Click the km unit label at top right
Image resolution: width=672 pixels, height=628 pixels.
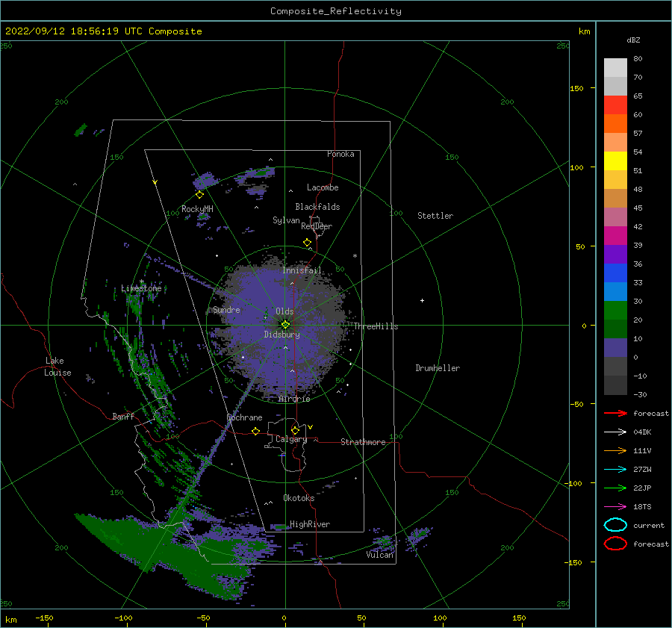[x=584, y=31]
